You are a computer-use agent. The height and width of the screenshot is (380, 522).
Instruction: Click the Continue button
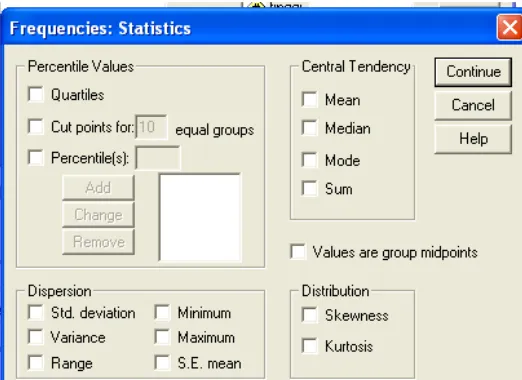(473, 72)
